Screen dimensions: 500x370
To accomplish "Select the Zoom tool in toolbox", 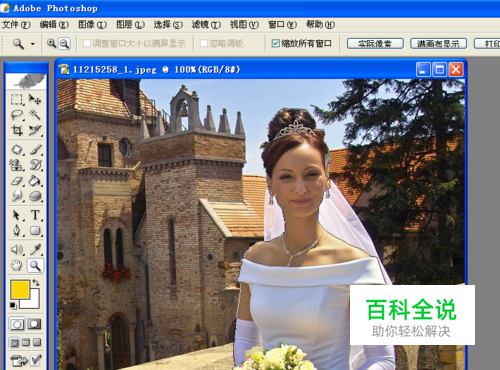I will tap(35, 265).
